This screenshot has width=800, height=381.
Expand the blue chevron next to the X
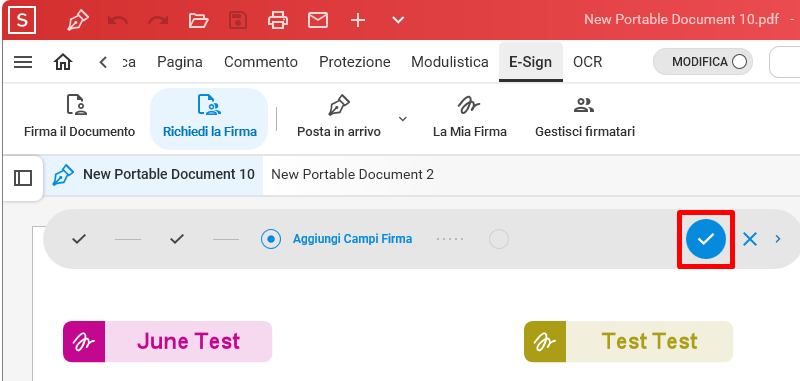[x=778, y=239]
